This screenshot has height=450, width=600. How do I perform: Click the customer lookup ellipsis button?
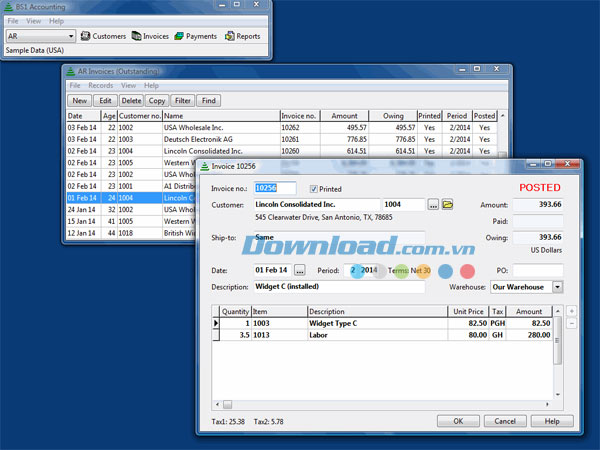coord(433,204)
